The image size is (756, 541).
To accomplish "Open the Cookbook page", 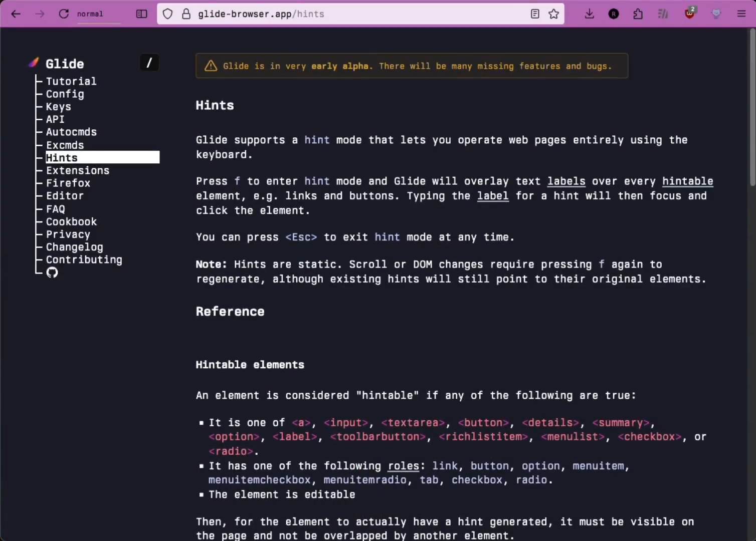I will coord(71,221).
